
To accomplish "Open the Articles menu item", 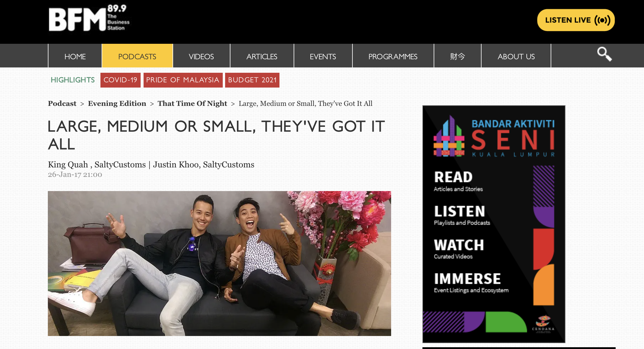I will pos(262,56).
